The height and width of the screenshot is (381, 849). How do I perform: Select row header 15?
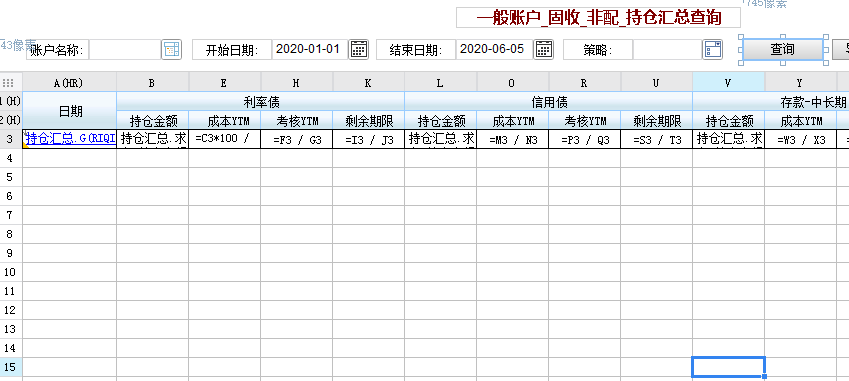click(x=11, y=367)
